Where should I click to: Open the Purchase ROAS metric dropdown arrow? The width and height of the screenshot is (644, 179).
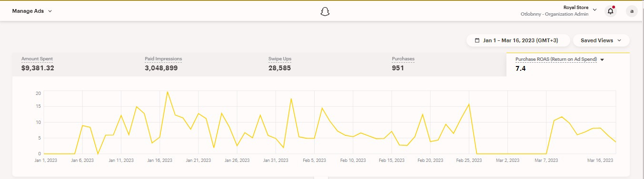[602, 60]
